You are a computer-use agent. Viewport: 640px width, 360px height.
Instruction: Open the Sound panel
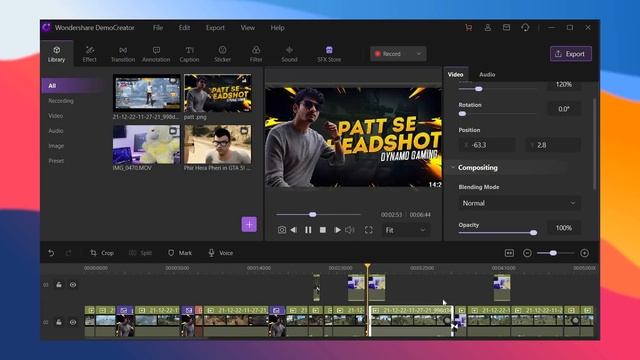(289, 54)
